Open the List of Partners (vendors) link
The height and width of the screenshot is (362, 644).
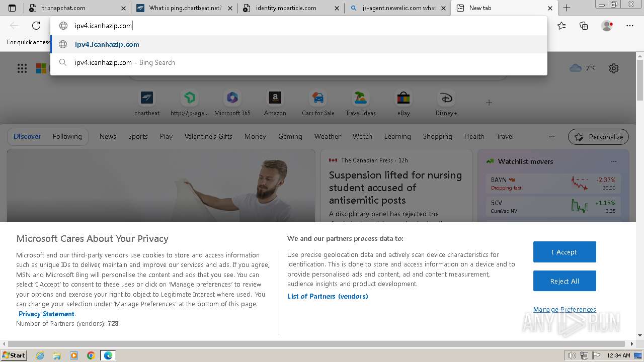[x=328, y=296]
